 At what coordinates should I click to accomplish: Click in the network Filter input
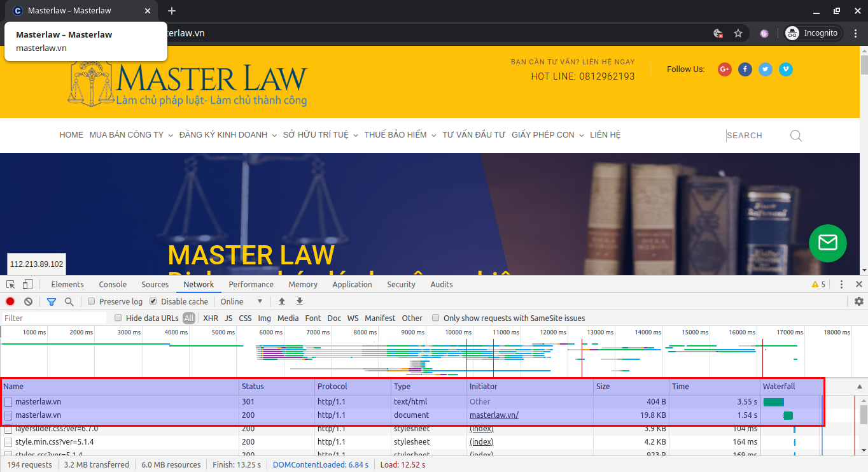(54, 318)
